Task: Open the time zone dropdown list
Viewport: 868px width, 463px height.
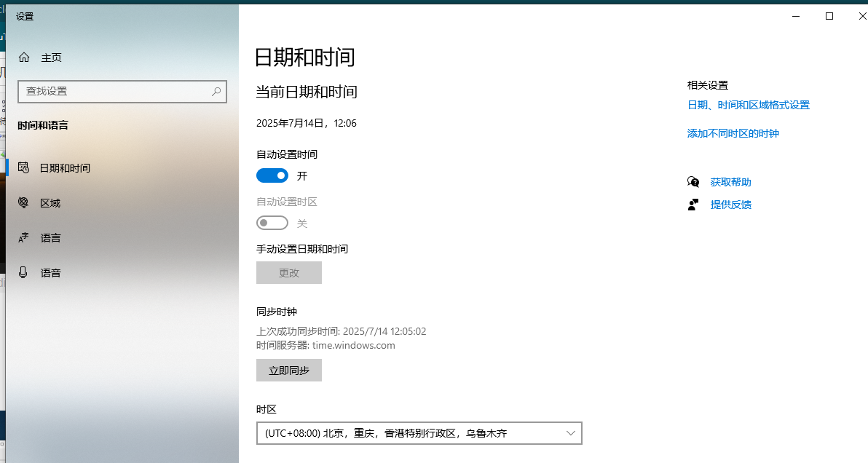Action: [x=419, y=432]
